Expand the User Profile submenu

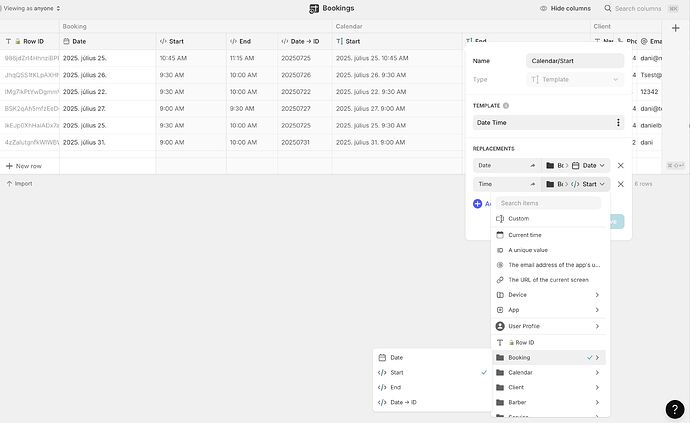pos(550,326)
